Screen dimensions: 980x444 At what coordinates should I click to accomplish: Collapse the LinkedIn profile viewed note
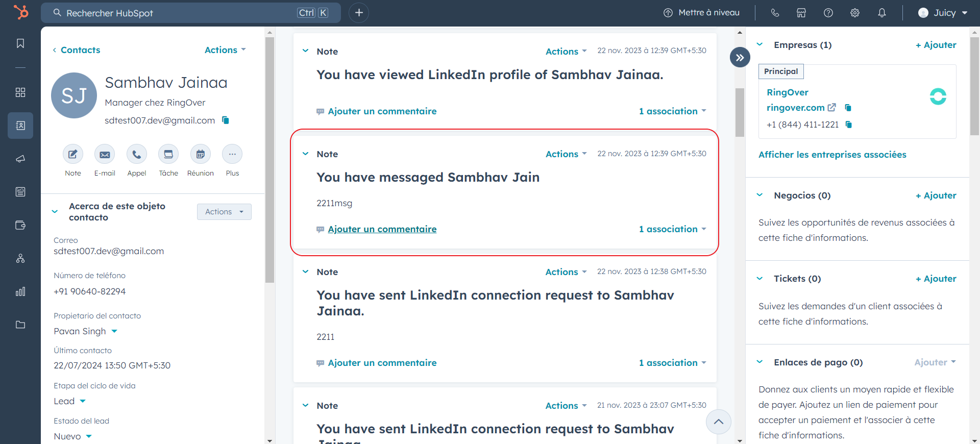pyautogui.click(x=305, y=51)
